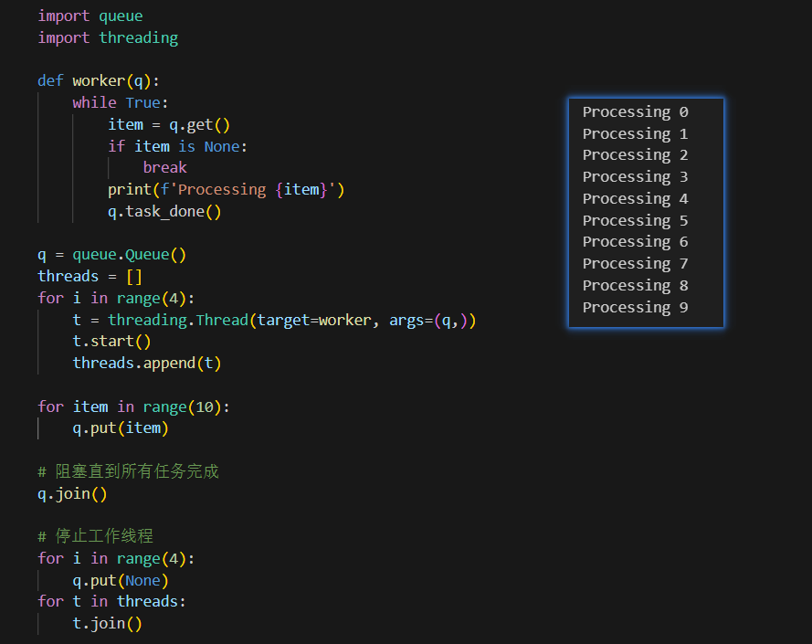The width and height of the screenshot is (812, 644).
Task: Select the 'worker' function name in def
Action: click(x=99, y=80)
